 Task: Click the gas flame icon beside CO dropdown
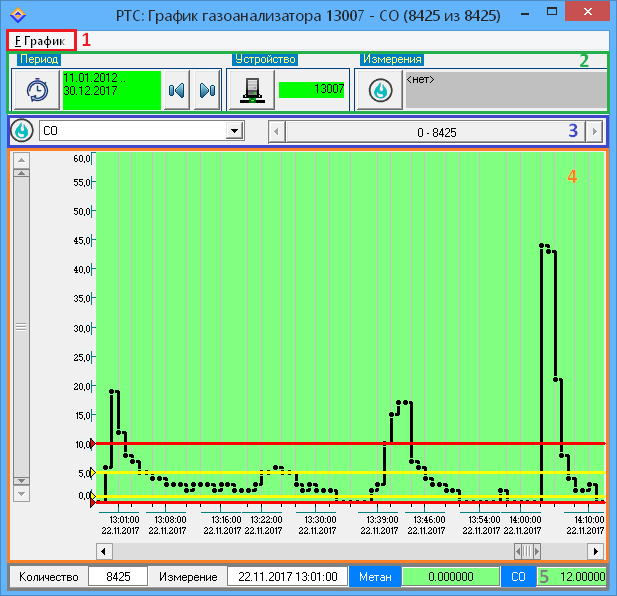[22, 131]
